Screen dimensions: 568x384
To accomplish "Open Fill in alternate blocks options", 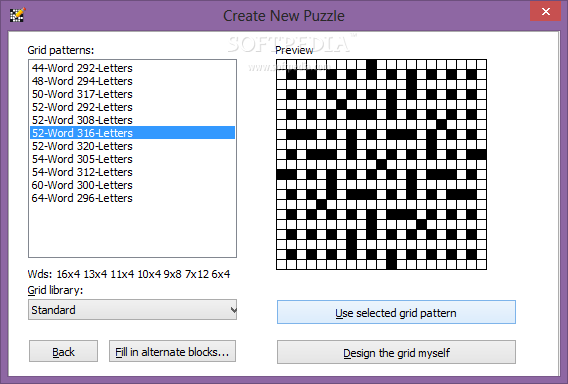I will (x=172, y=351).
